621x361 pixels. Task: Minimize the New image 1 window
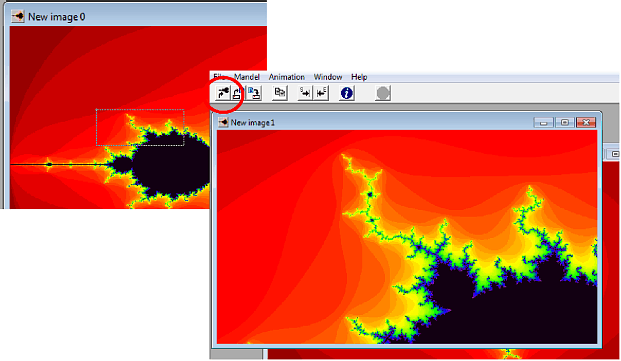[x=543, y=123]
